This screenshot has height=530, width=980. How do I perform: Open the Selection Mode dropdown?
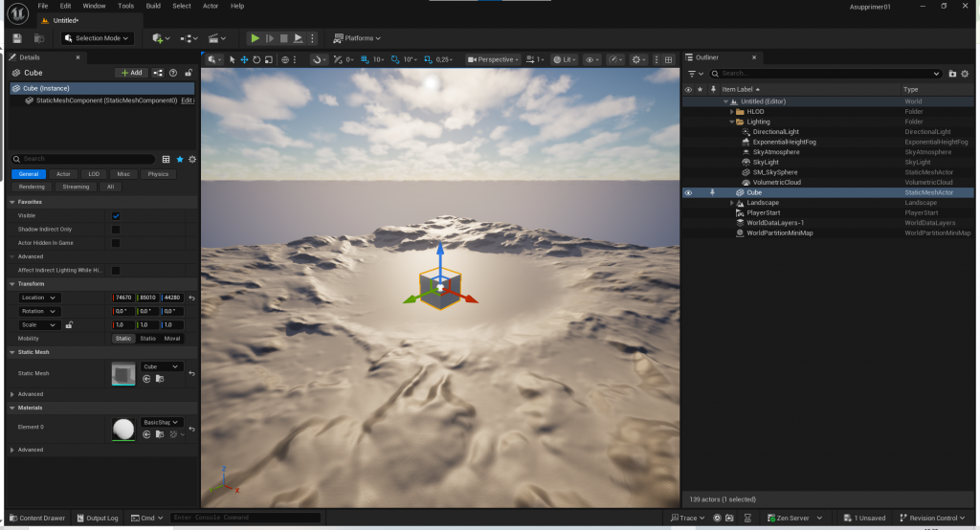97,38
